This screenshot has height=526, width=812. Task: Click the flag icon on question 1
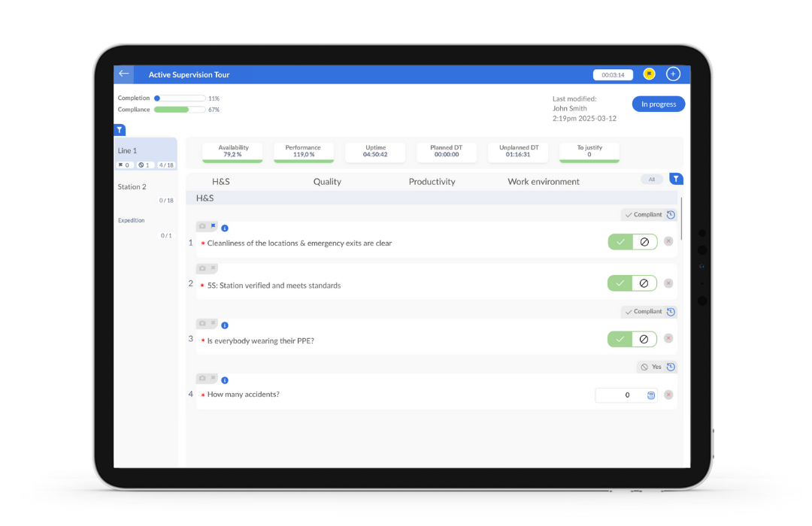213,225
